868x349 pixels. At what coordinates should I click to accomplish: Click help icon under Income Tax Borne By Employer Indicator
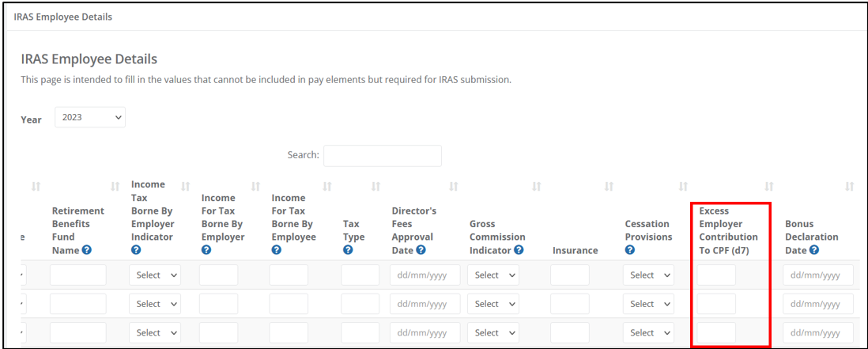(136, 250)
